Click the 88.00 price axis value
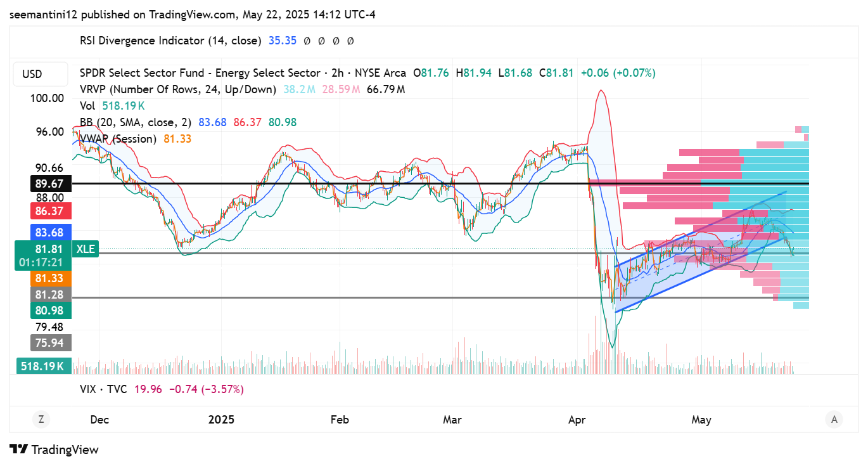This screenshot has height=466, width=868. coord(51,198)
